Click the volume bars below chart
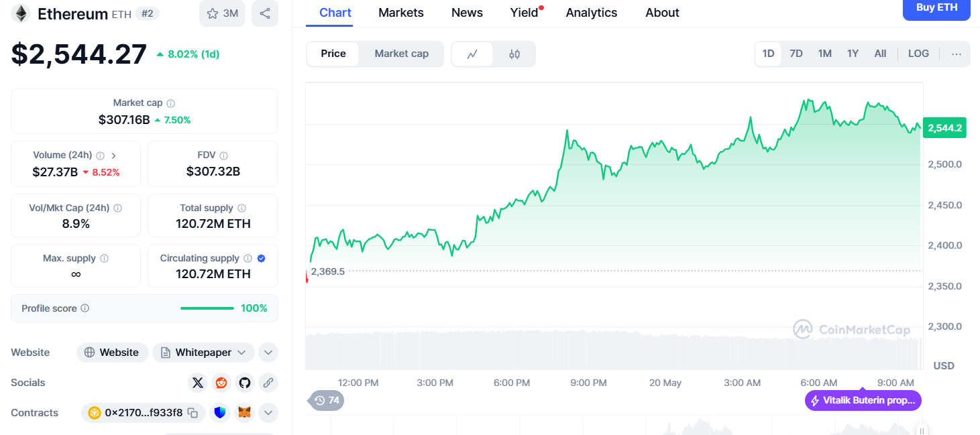 [614, 349]
